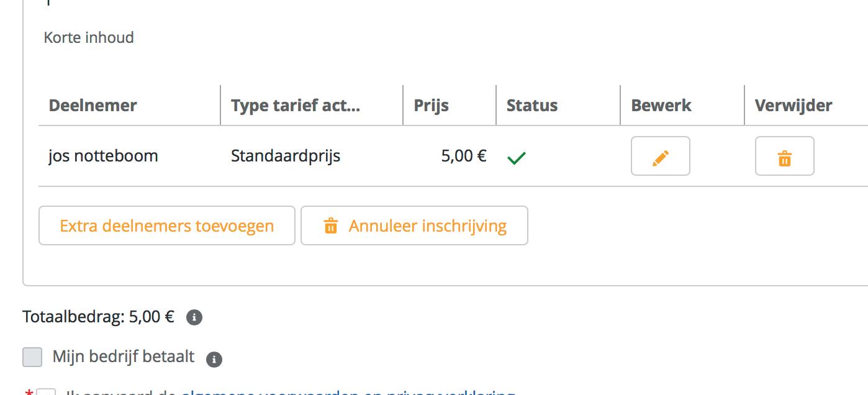Open info icon beside Mijn bedrijf betaalt
This screenshot has height=395, width=868.
[214, 359]
